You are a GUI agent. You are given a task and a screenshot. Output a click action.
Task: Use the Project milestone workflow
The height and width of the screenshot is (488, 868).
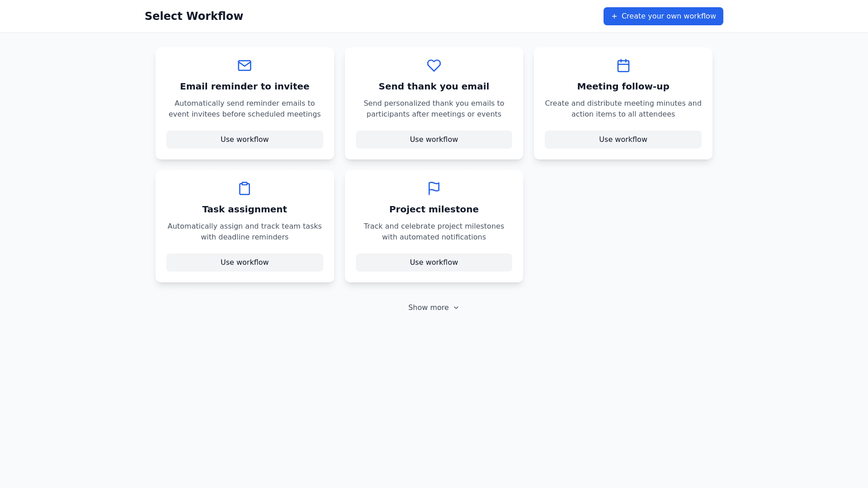(x=434, y=262)
